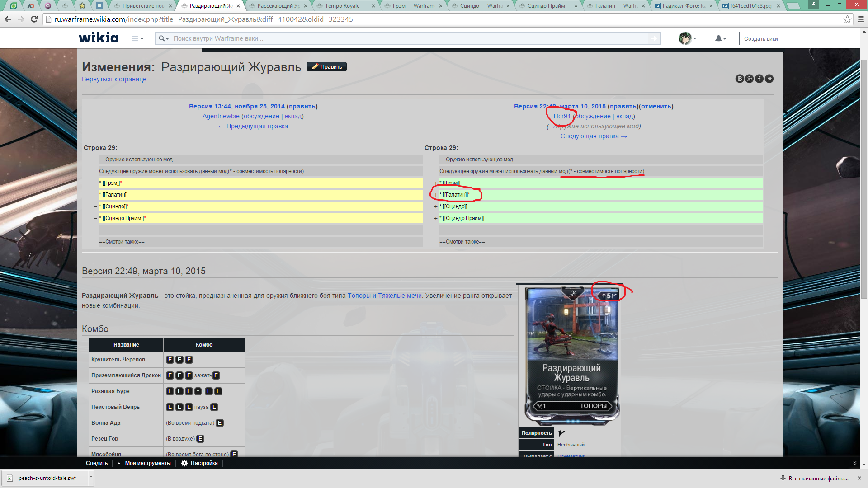Click Следить in the bottom toolbar

click(x=97, y=463)
